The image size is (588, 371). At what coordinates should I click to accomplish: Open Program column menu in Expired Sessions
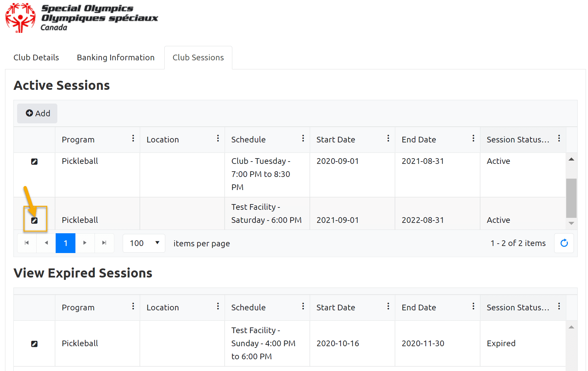click(x=133, y=306)
